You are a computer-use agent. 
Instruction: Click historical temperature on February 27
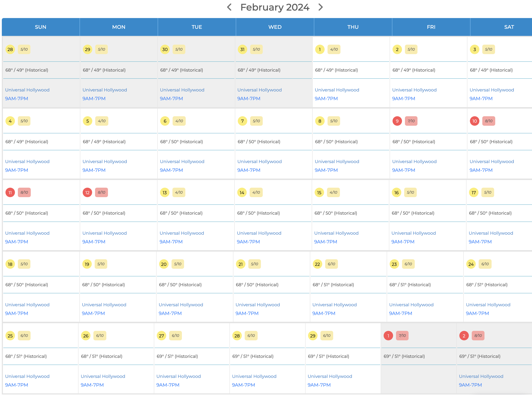(177, 356)
